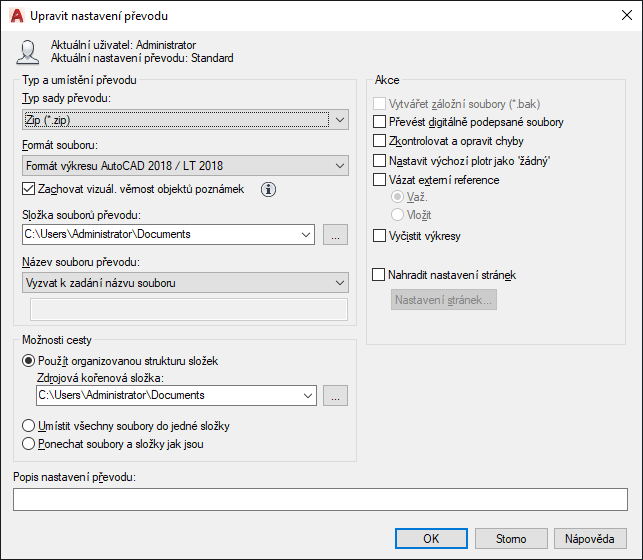The height and width of the screenshot is (560, 643).
Task: Click the AutoCAD logo in title bar
Action: 16,15
